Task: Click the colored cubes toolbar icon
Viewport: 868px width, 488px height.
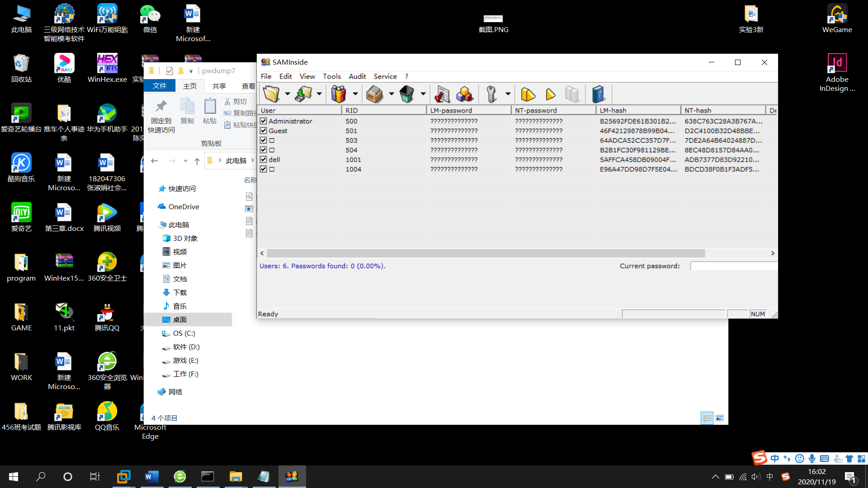Action: click(x=464, y=94)
